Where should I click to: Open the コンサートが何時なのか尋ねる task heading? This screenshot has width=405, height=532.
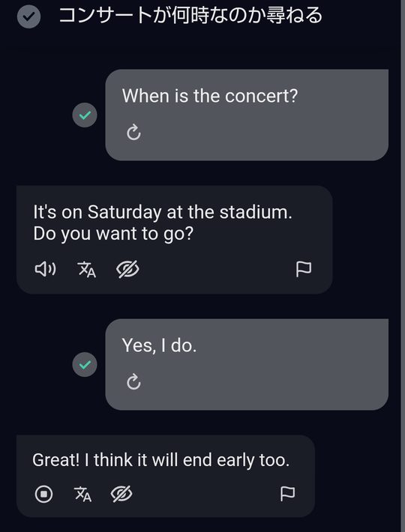[190, 16]
